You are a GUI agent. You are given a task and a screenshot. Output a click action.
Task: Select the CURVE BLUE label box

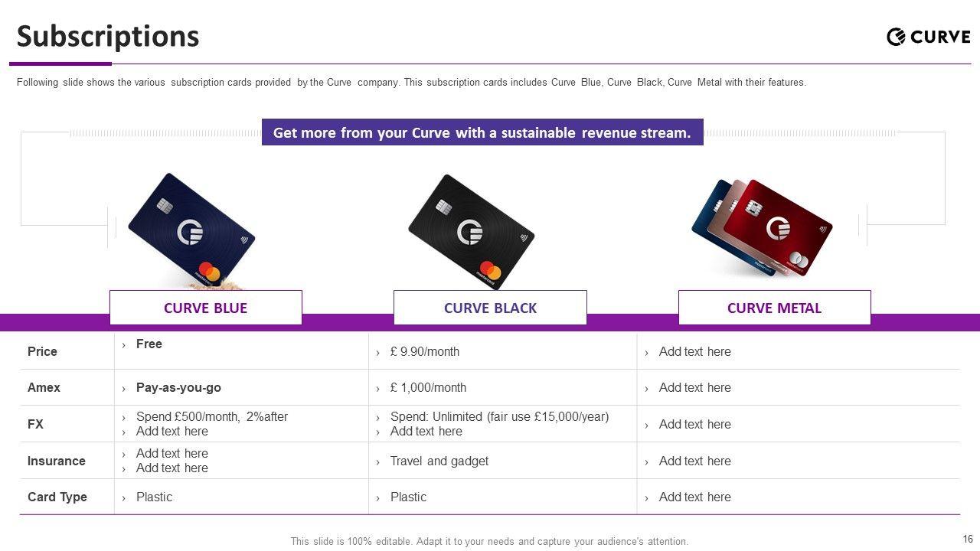pos(205,308)
